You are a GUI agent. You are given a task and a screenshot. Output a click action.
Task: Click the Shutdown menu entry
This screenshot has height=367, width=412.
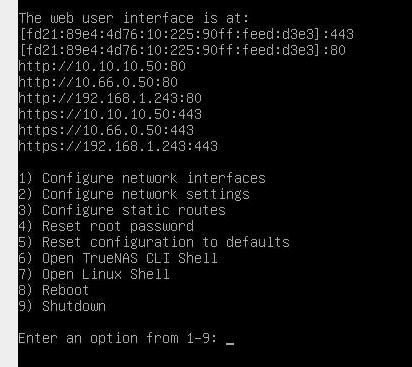(x=62, y=306)
